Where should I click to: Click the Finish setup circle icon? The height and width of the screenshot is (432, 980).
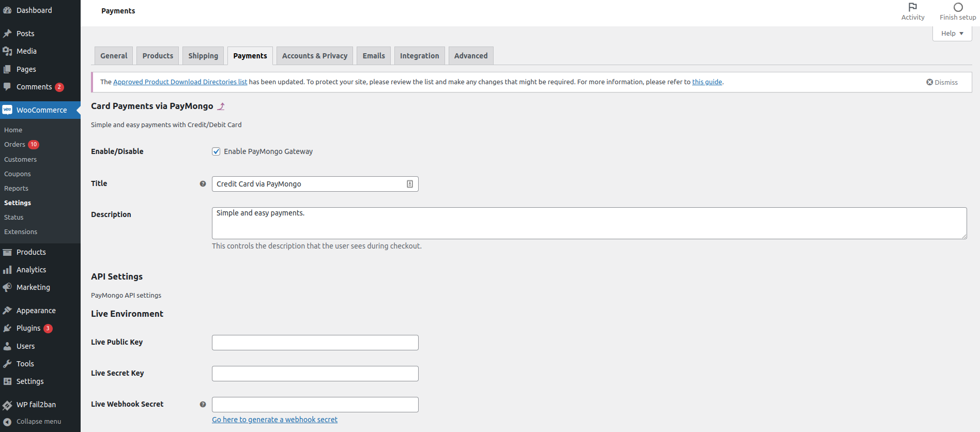pyautogui.click(x=958, y=7)
